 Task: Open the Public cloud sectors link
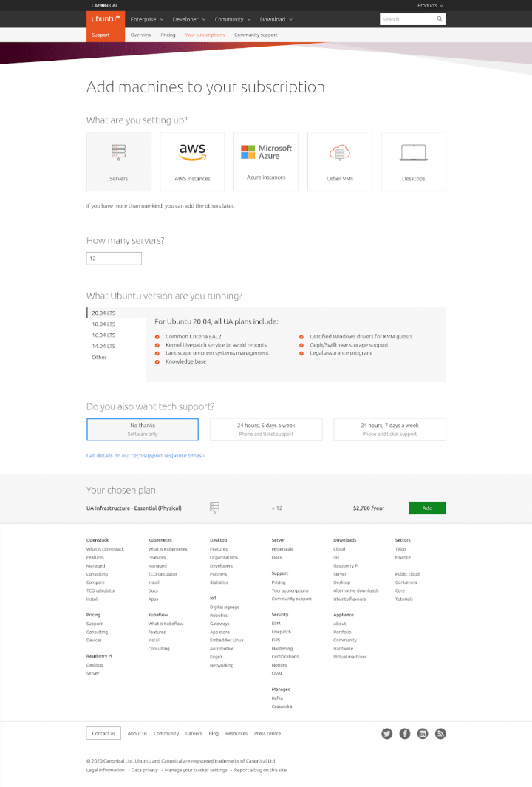[x=407, y=574]
